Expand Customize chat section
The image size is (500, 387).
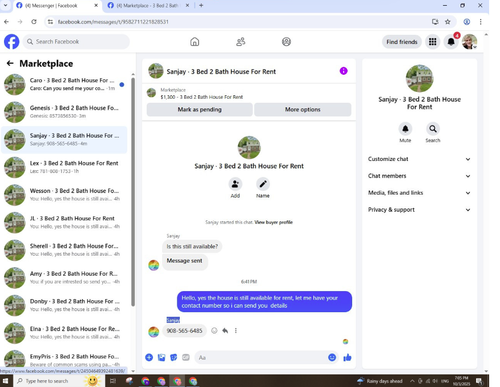(x=419, y=159)
